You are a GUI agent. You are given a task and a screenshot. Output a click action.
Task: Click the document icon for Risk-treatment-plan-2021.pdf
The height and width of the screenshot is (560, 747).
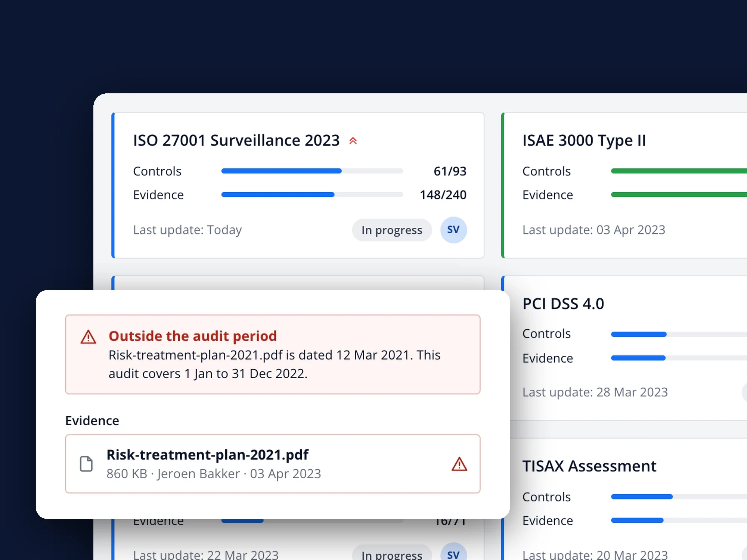tap(86, 464)
